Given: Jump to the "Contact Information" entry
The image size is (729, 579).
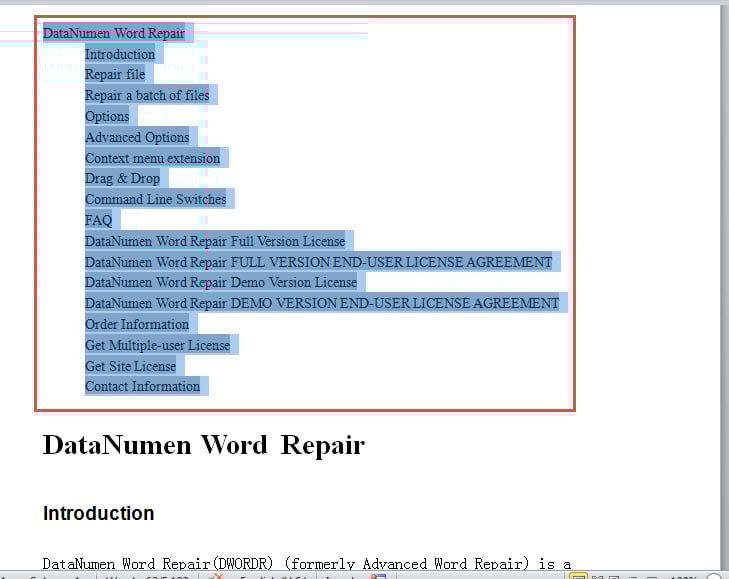Looking at the screenshot, I should pyautogui.click(x=142, y=387).
